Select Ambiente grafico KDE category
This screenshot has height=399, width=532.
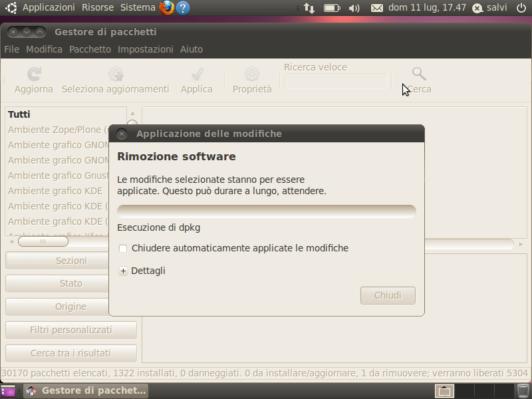55,191
